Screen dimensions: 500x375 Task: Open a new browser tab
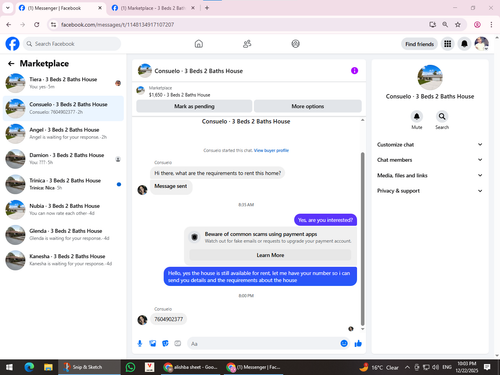click(207, 8)
